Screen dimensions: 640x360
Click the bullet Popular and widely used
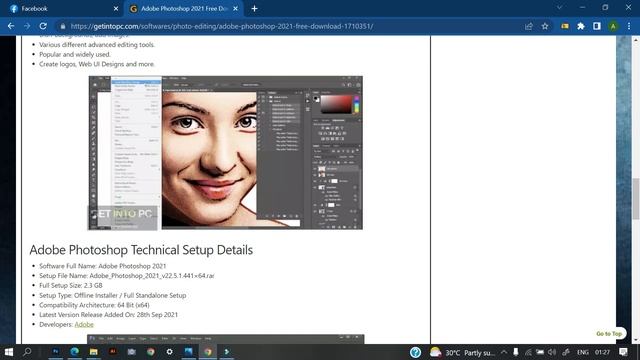pyautogui.click(x=75, y=54)
